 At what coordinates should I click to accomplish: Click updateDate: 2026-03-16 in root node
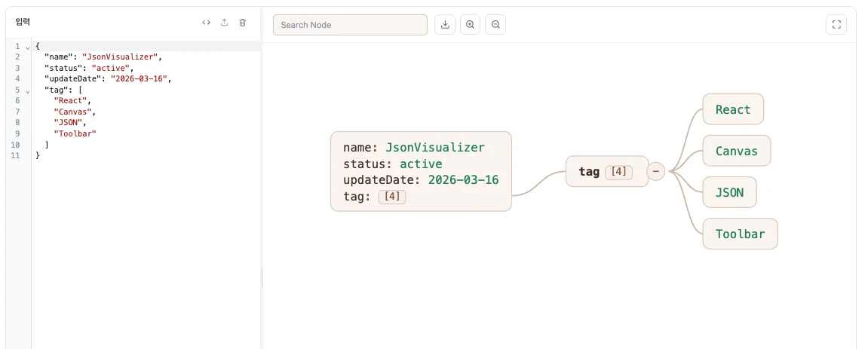(421, 180)
